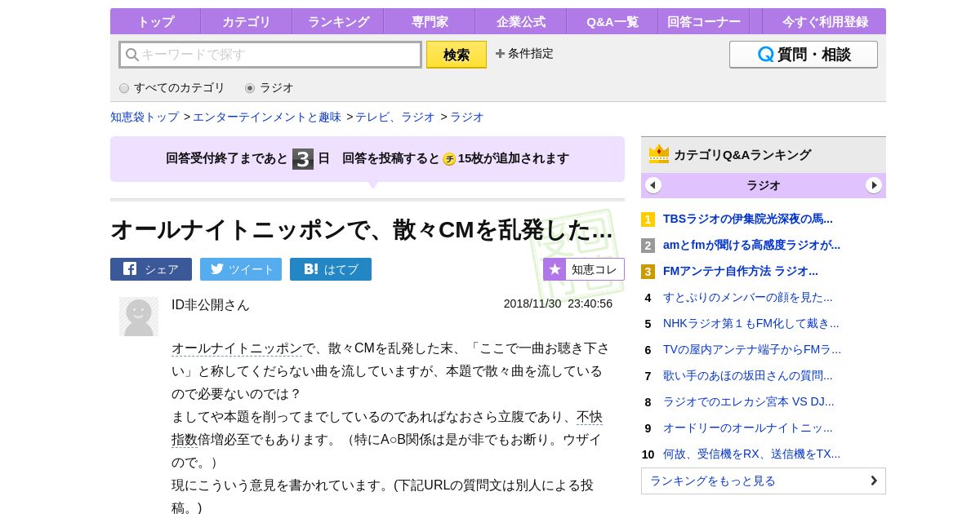Open ranking 7 歌い手のあほの坂田さんの質問... link
The image size is (980, 514).
pyautogui.click(x=748, y=375)
